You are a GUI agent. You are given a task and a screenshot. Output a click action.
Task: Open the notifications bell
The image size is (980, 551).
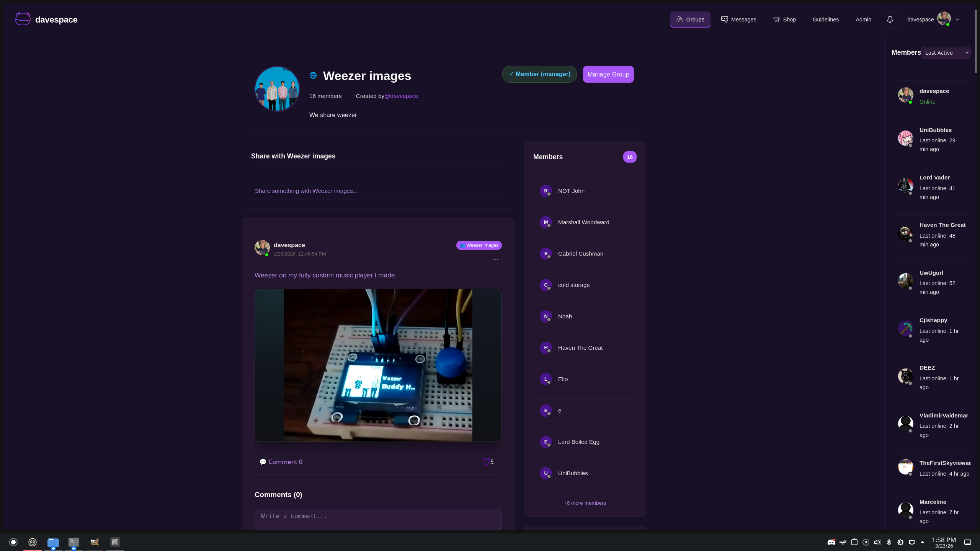[890, 20]
